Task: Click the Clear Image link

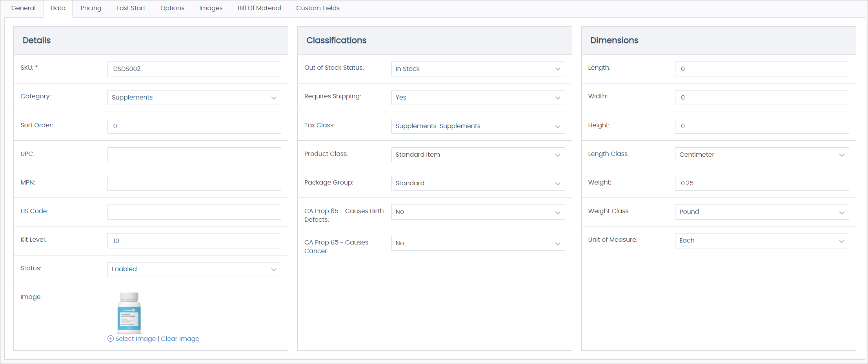Action: [180, 339]
